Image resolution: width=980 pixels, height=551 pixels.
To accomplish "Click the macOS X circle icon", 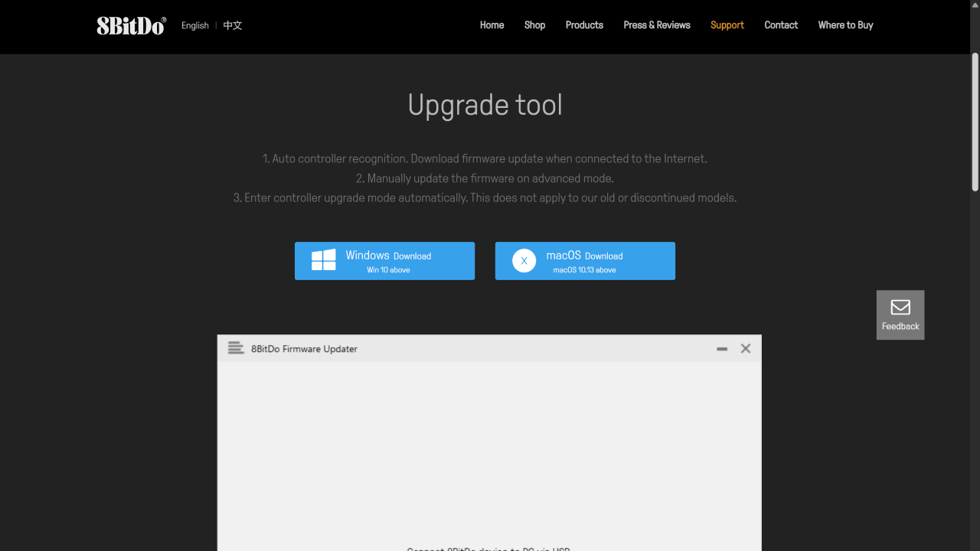I will pos(524,261).
